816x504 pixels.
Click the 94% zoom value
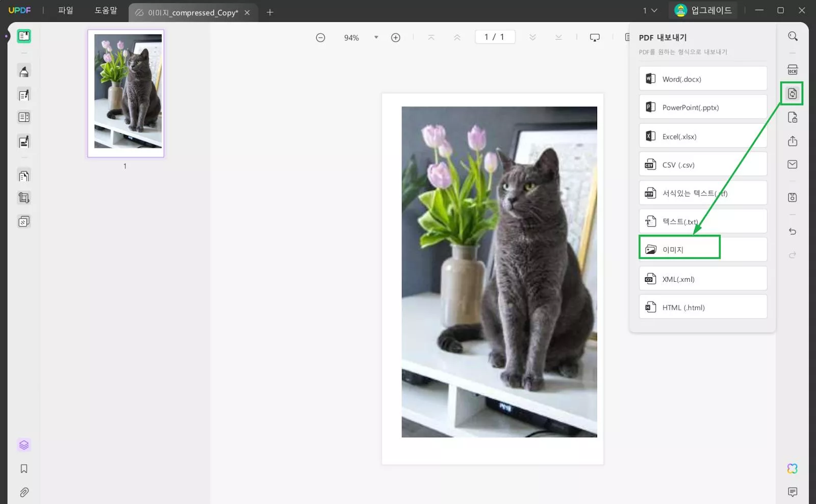[x=351, y=38]
